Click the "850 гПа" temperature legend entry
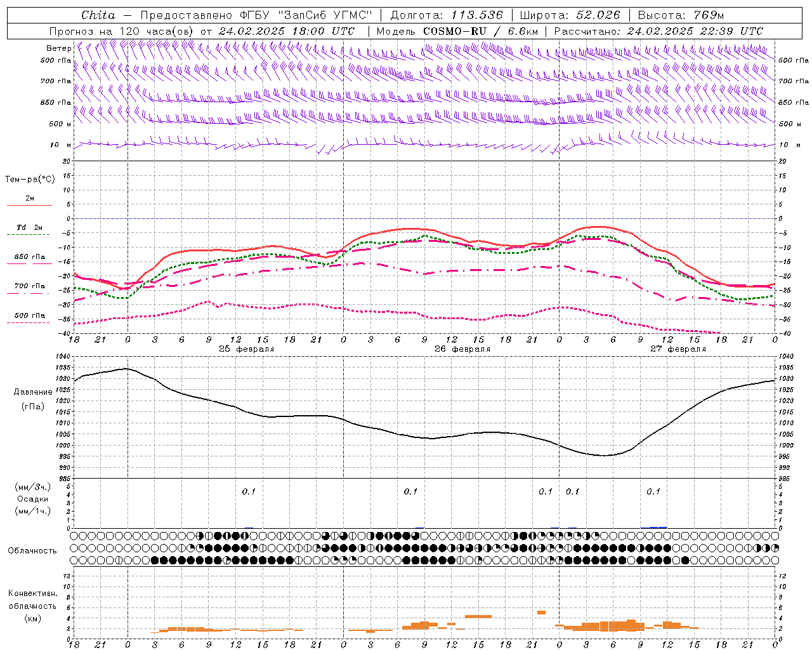Viewport: 812px width, 650px height. (x=30, y=257)
